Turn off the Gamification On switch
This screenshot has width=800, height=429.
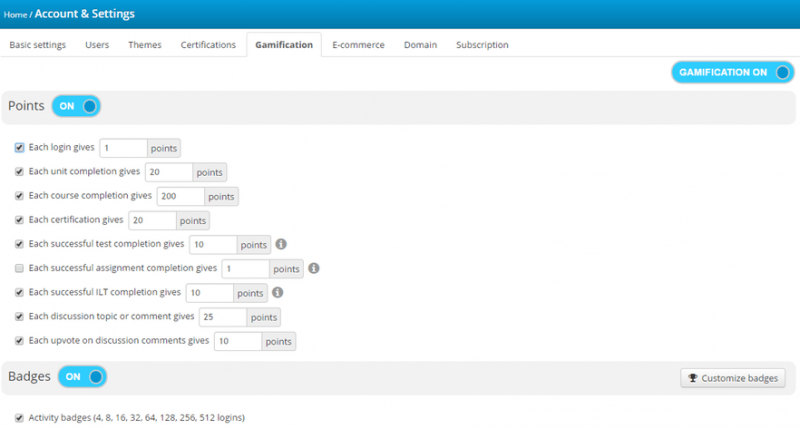click(x=733, y=72)
